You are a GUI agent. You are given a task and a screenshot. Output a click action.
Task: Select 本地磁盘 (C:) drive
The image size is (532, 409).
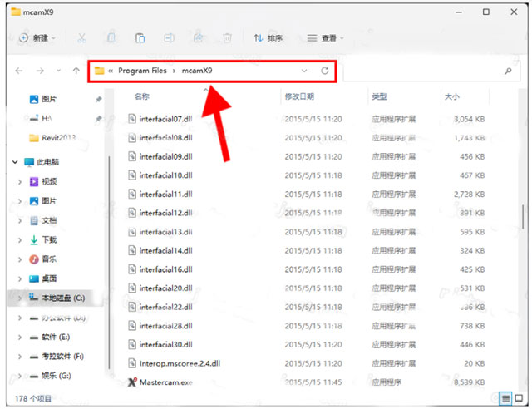[57, 298]
